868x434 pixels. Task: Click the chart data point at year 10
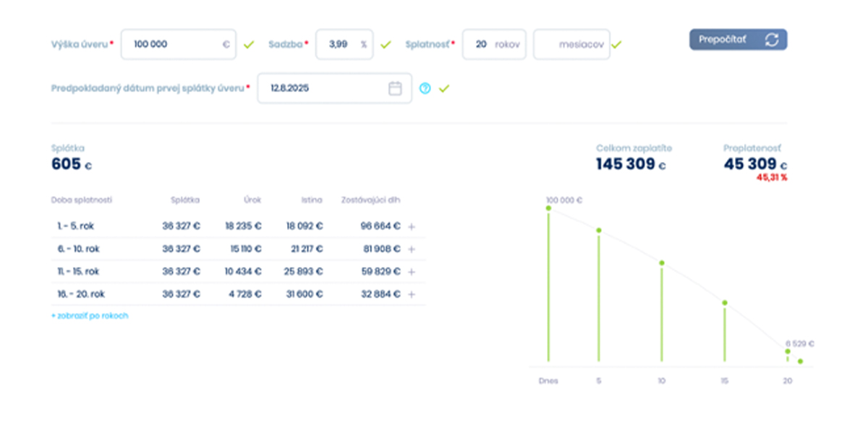click(x=661, y=263)
